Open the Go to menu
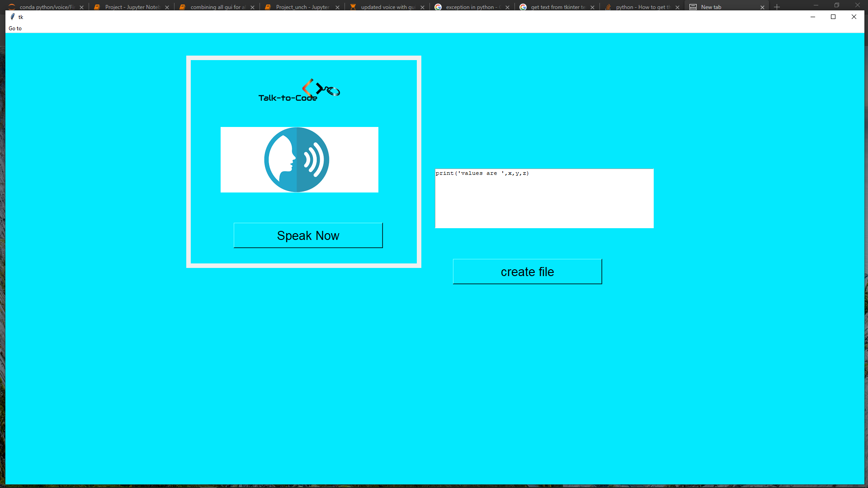 [x=15, y=28]
